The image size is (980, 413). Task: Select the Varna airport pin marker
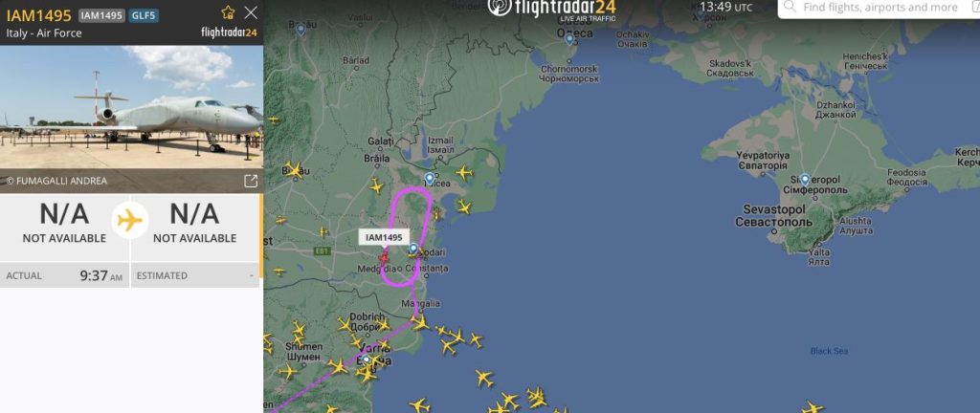[367, 360]
